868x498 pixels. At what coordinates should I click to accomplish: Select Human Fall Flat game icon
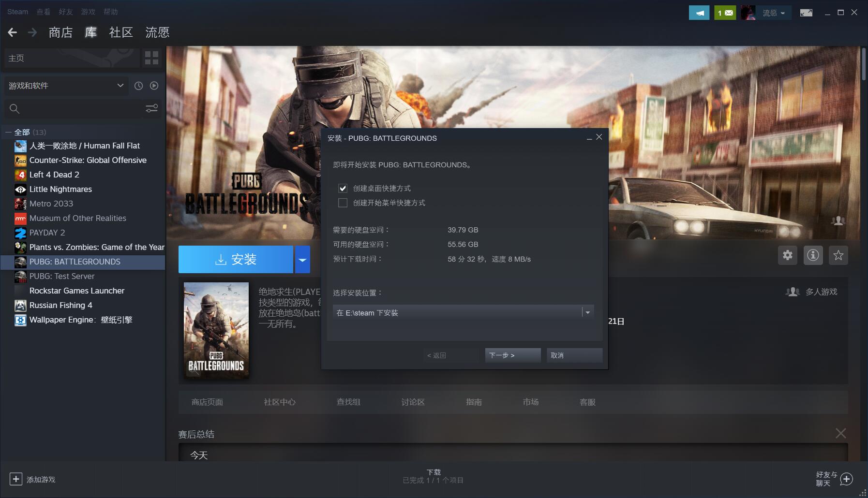(20, 146)
